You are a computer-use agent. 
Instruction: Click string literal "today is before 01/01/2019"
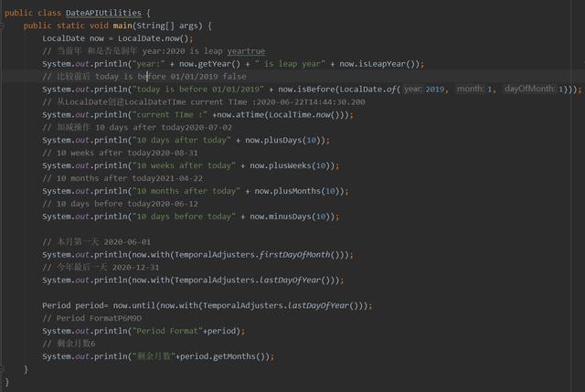tap(198, 90)
